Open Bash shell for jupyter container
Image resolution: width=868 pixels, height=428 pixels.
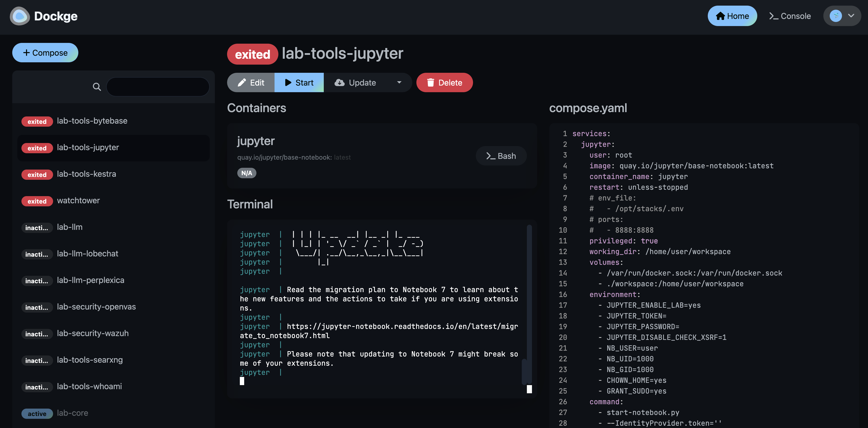[501, 156]
